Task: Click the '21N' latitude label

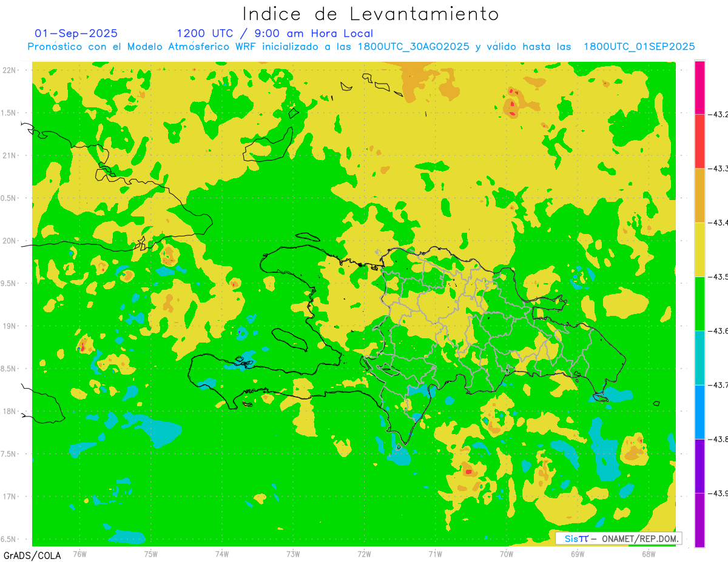Action: 8,155
